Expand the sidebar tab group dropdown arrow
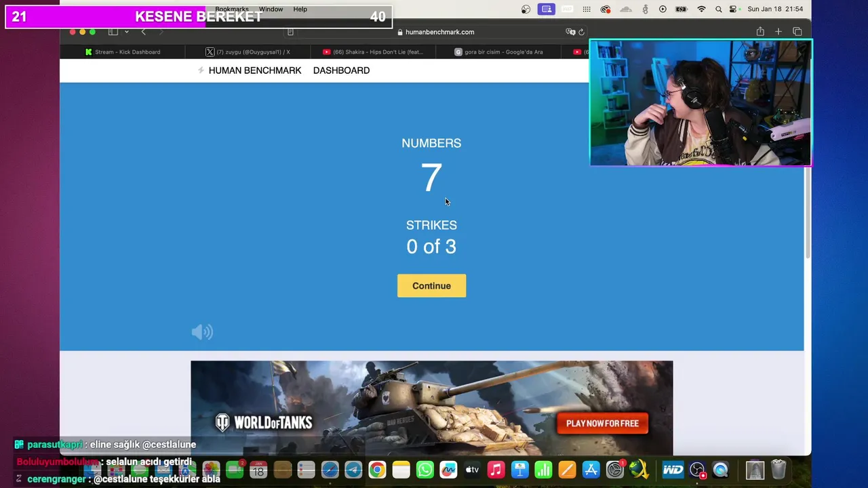This screenshot has height=488, width=868. (126, 32)
